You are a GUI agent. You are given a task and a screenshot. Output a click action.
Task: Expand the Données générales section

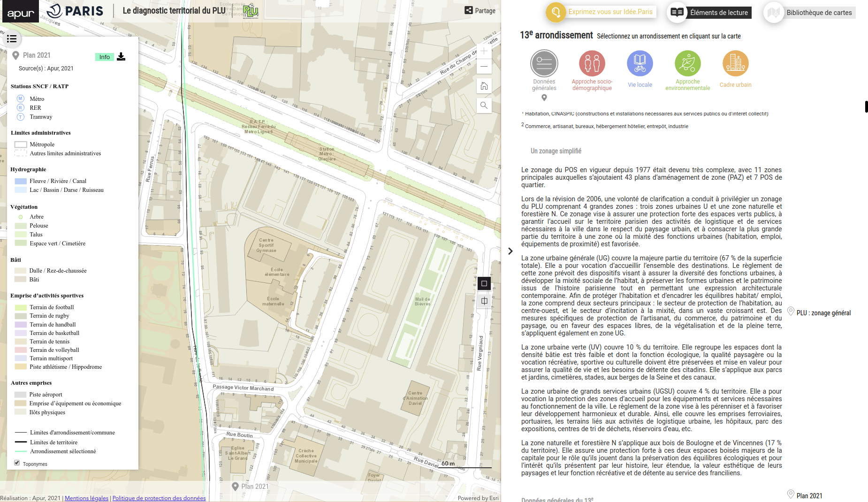tap(544, 64)
